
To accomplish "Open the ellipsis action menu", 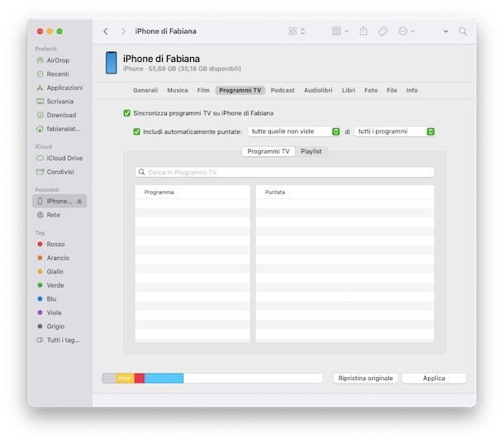I will [x=407, y=31].
